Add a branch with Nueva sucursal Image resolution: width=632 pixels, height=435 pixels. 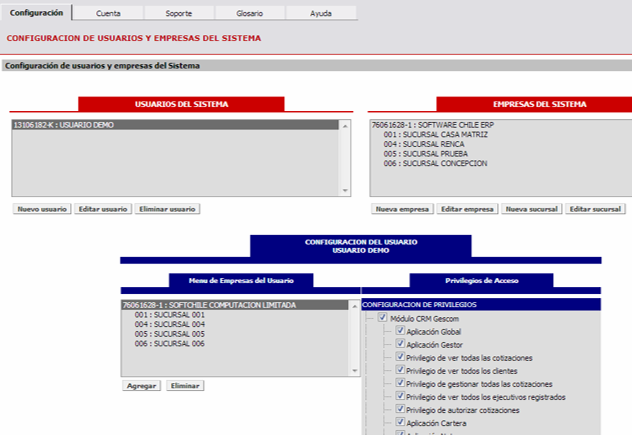click(530, 209)
